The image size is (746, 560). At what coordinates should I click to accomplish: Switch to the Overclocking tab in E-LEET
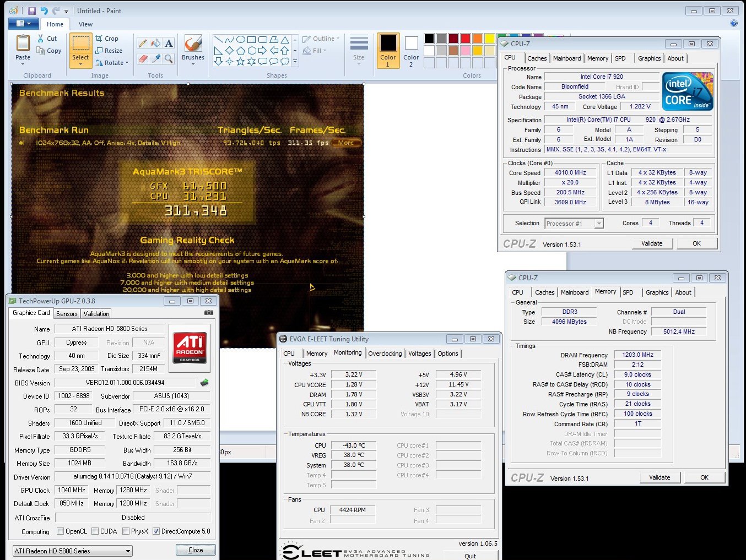(x=385, y=354)
